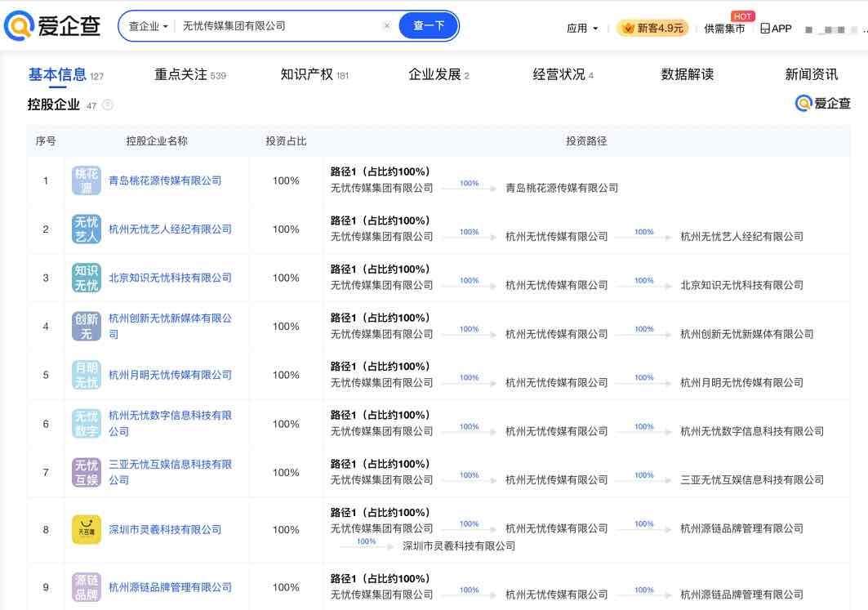This screenshot has width=868, height=610.
Task: Open 杭州源链品牌管理有限公司 name link in row 9
Action: point(170,587)
